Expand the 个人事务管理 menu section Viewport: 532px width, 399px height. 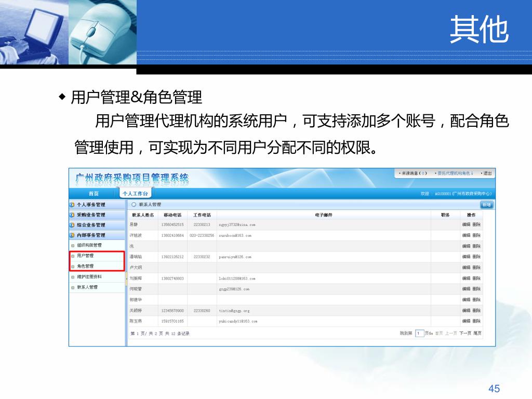tap(97, 205)
